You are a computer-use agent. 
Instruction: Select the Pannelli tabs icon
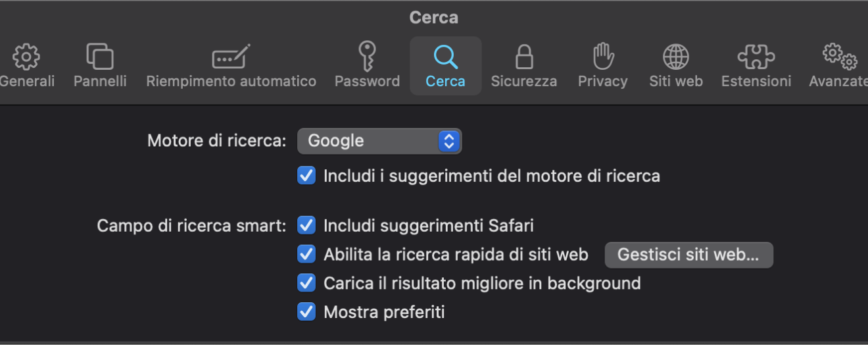click(100, 57)
